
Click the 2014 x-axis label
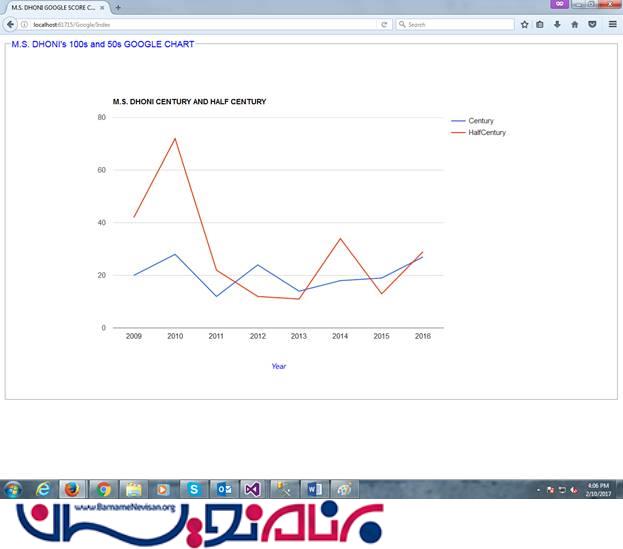pyautogui.click(x=340, y=336)
